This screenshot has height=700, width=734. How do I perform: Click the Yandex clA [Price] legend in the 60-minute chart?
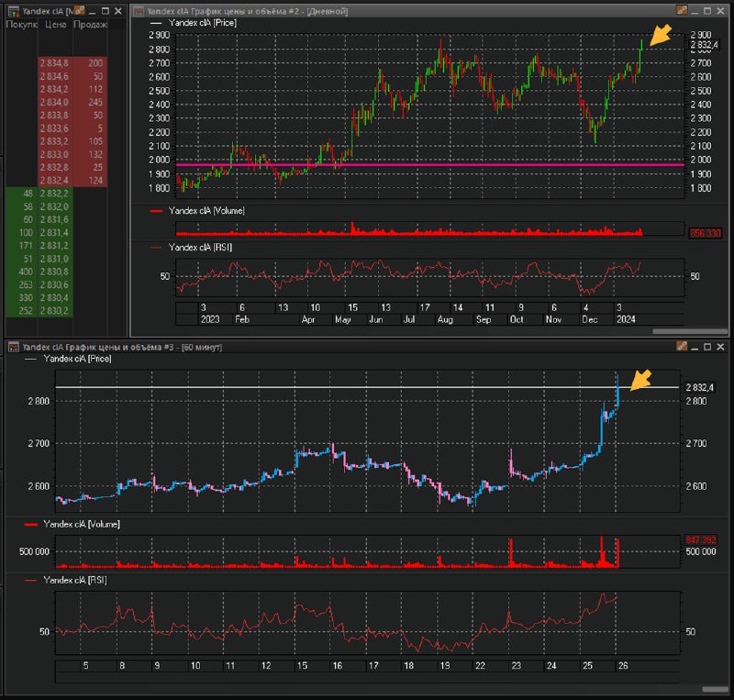coord(77,359)
